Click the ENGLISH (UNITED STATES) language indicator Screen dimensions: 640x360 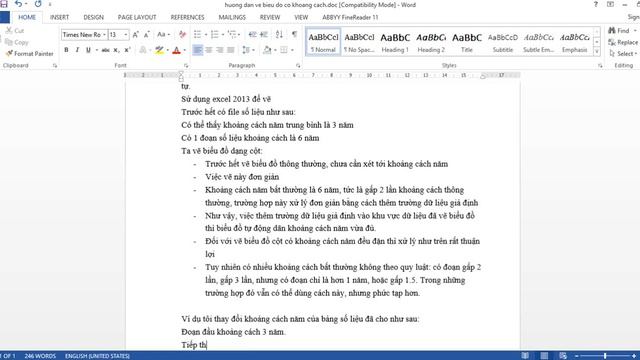pyautogui.click(x=97, y=356)
